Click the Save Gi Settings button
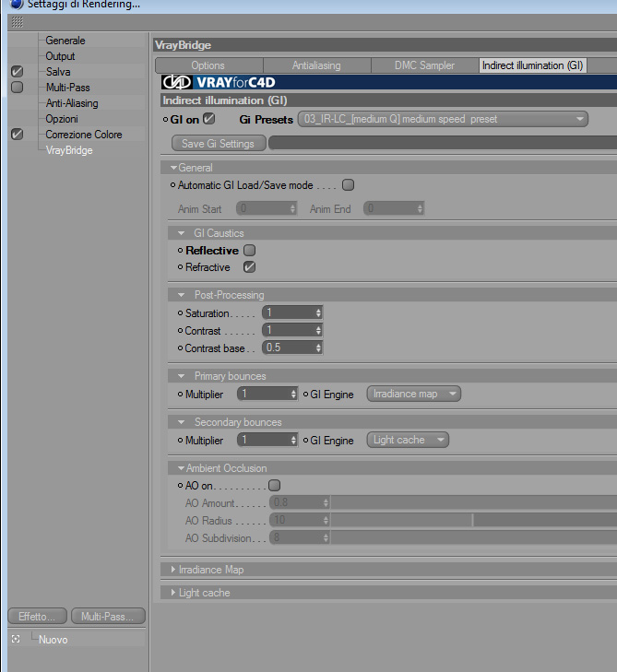 [x=219, y=143]
